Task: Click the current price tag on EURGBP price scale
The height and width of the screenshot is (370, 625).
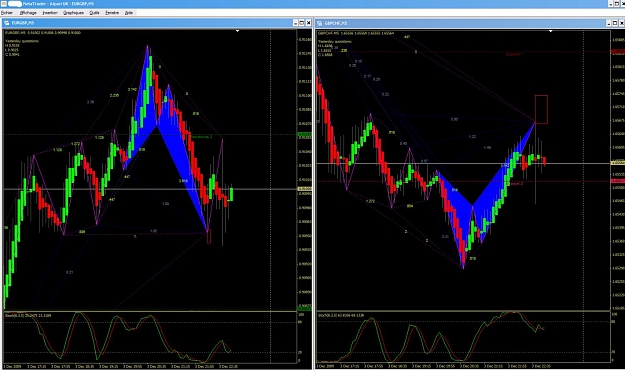Action: pos(305,189)
